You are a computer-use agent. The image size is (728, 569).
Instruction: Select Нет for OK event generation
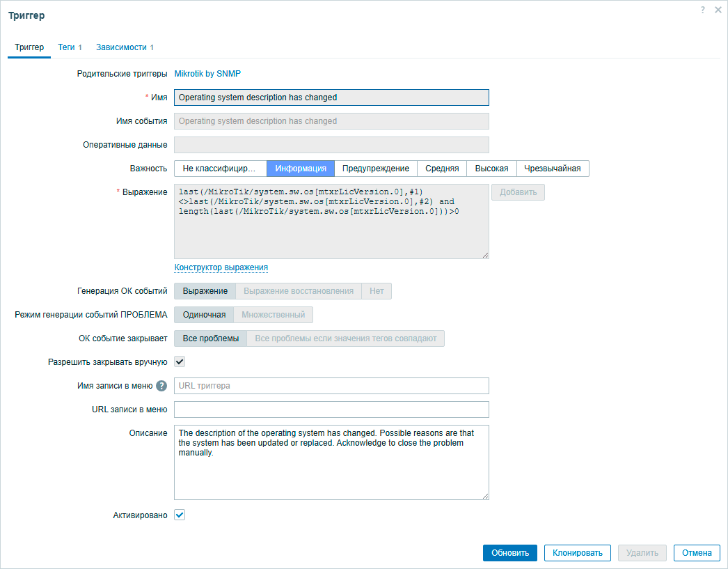377,291
